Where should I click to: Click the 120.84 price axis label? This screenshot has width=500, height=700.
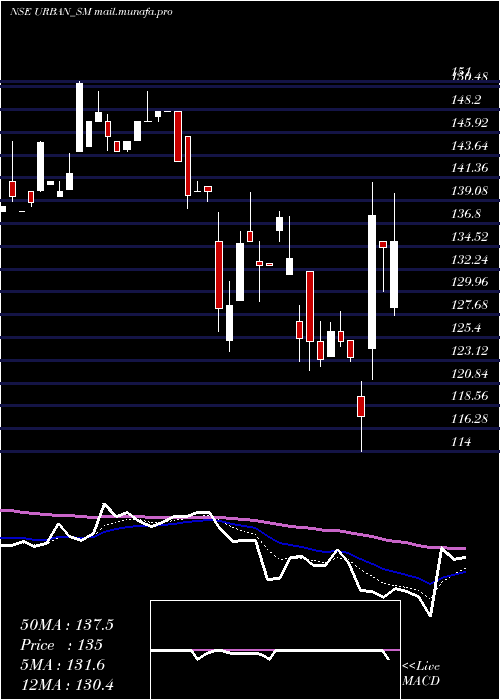(x=470, y=374)
